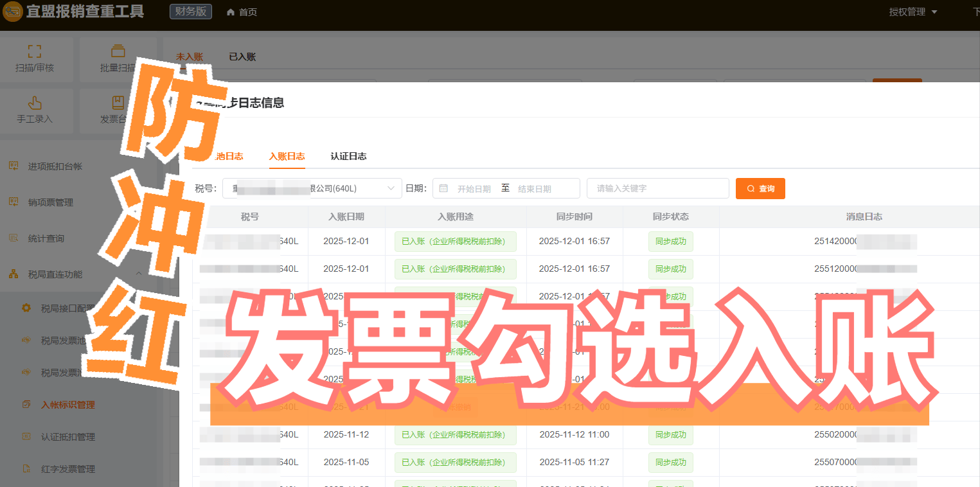Open the 税号 company dropdown
The width and height of the screenshot is (980, 487).
pyautogui.click(x=312, y=188)
